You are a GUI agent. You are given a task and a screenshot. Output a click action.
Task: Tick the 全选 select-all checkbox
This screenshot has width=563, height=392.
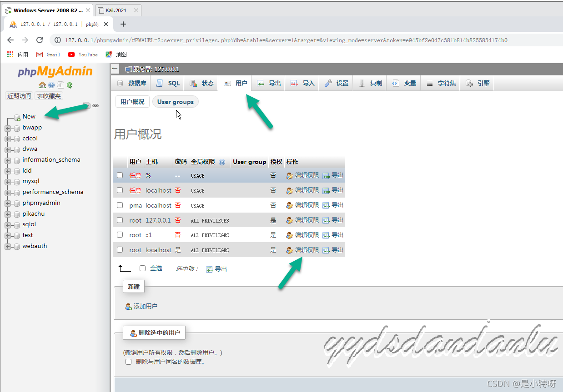point(142,268)
